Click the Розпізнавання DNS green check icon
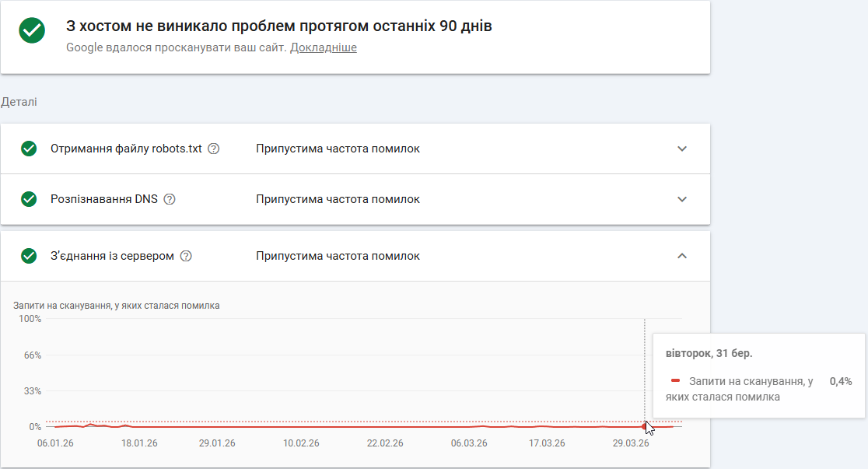This screenshot has height=469, width=868. 29,199
